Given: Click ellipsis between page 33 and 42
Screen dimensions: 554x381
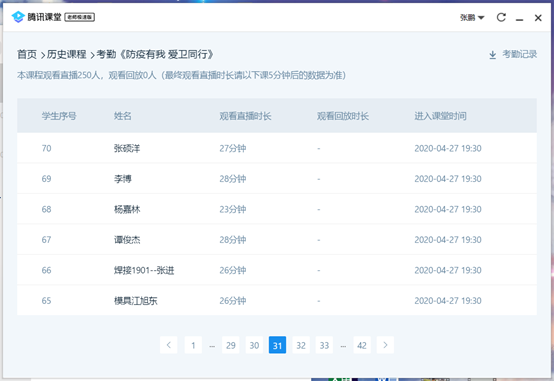Looking at the screenshot, I should coord(343,346).
